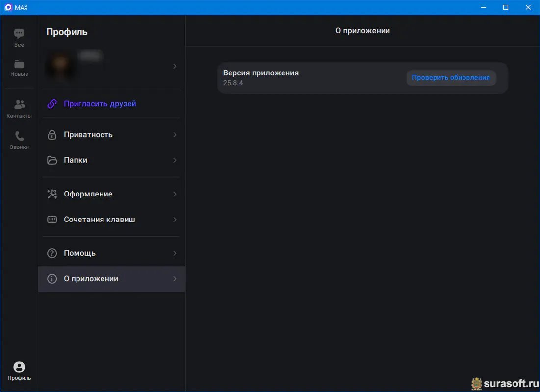Viewport: 540px width, 392px height.
Task: Click the Профиль heading text
Action: 67,32
